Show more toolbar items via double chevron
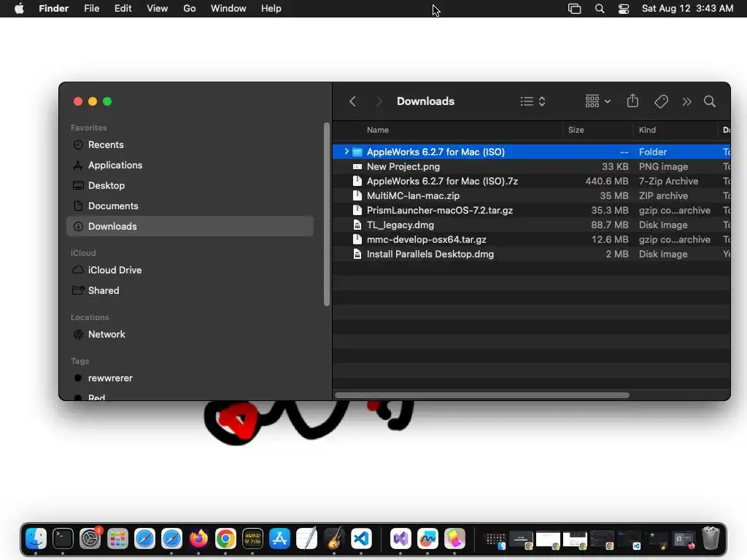Screen dimensions: 747x560 pyautogui.click(x=686, y=101)
